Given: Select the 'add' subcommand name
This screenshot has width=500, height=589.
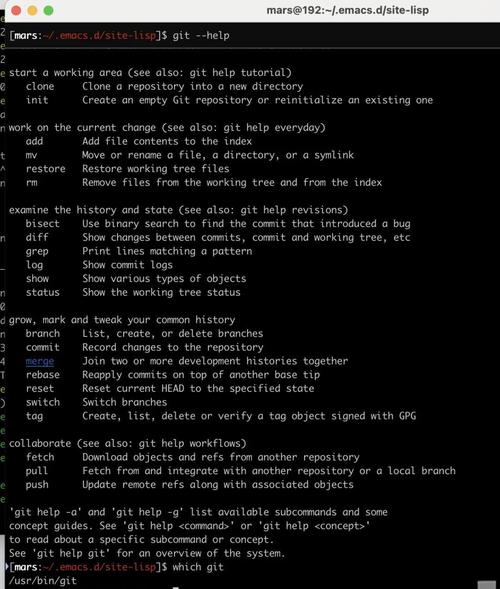Looking at the screenshot, I should 34,142.
